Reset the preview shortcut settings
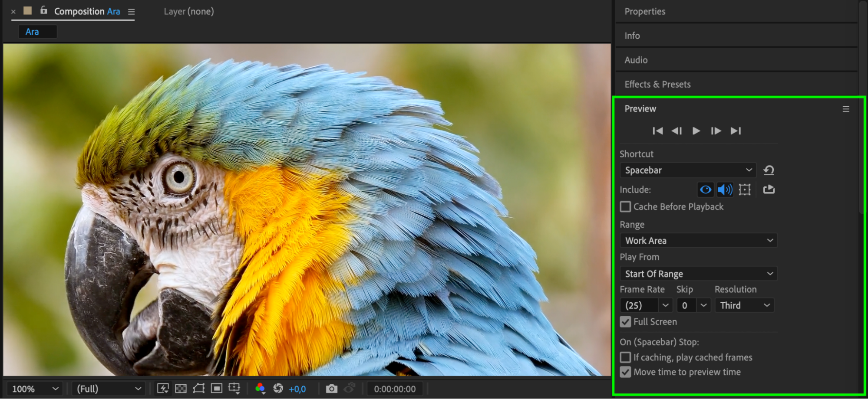 (x=769, y=170)
